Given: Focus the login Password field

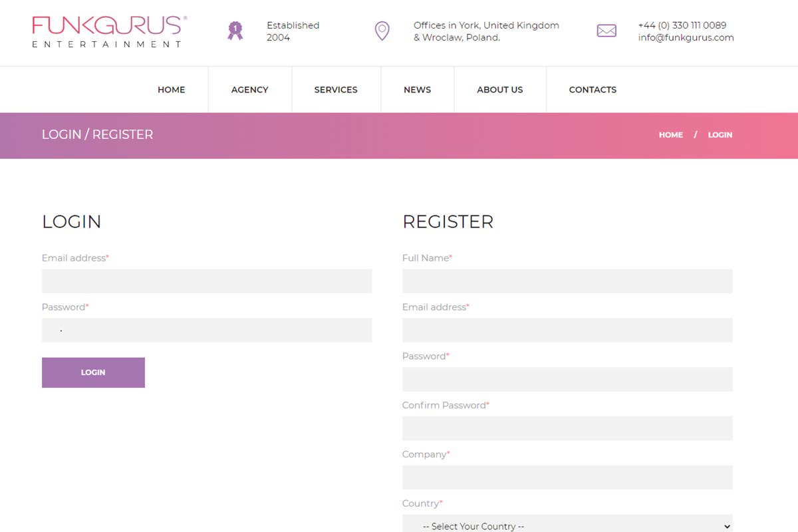Looking at the screenshot, I should click(206, 331).
